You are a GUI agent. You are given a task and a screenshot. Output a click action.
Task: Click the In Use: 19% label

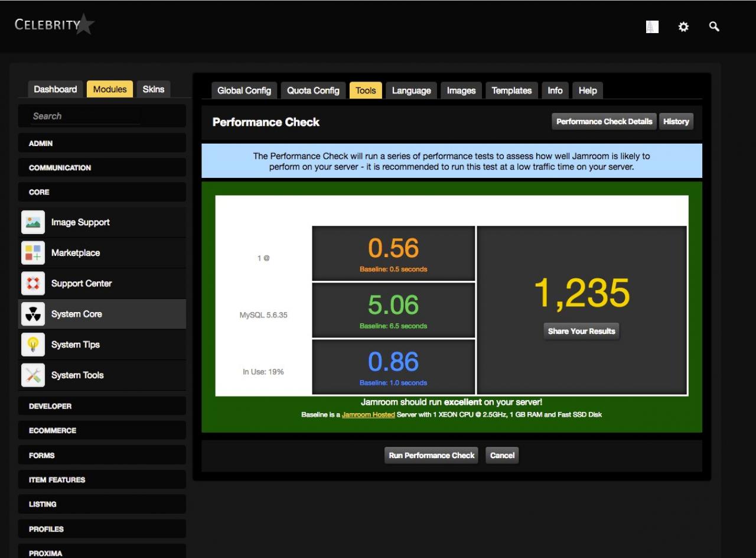point(263,372)
